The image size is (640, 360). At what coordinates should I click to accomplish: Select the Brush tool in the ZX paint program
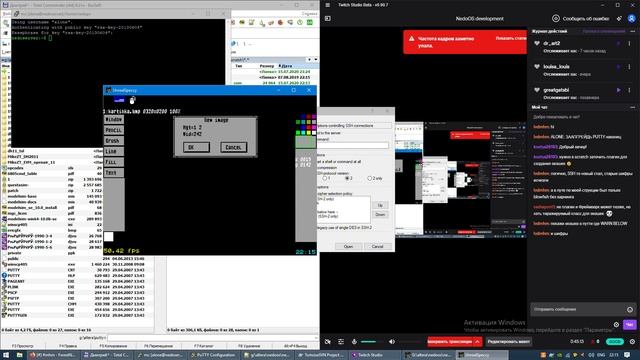114,140
